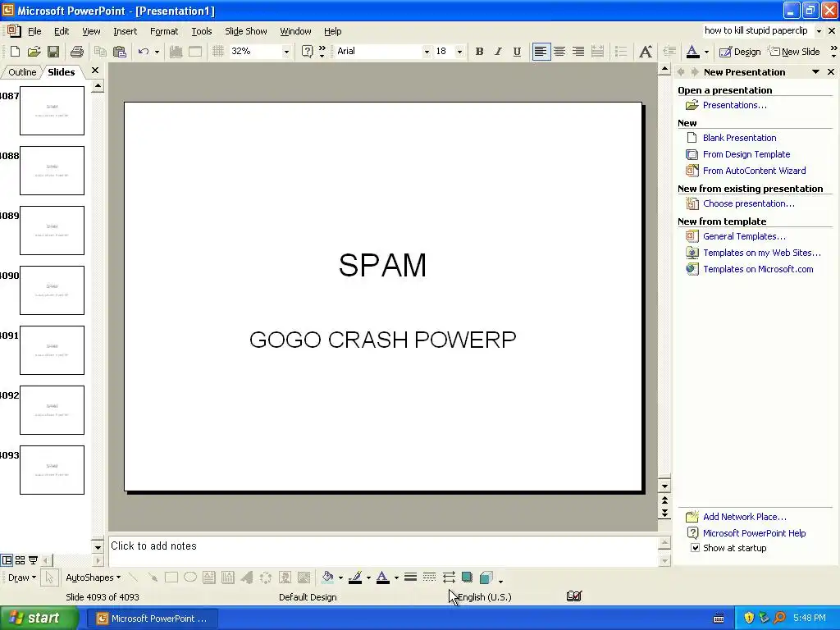Image resolution: width=840 pixels, height=630 pixels.
Task: Undo the last action
Action: [143, 52]
